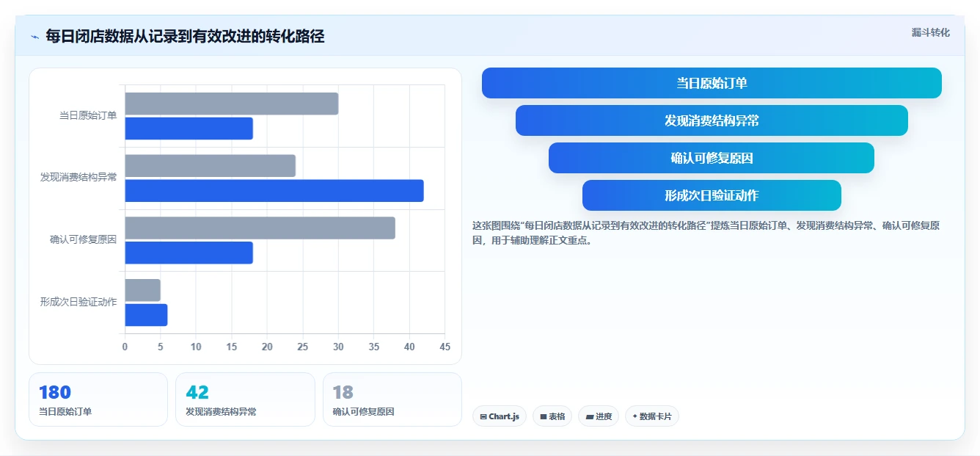Image resolution: width=980 pixels, height=456 pixels.
Task: Click the x-axis tick label 45
Action: pos(445,347)
